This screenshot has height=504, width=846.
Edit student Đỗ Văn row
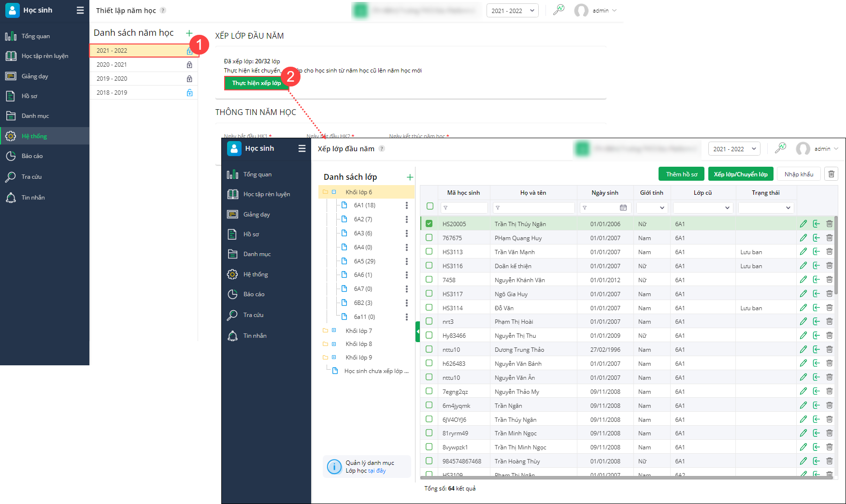tap(803, 308)
